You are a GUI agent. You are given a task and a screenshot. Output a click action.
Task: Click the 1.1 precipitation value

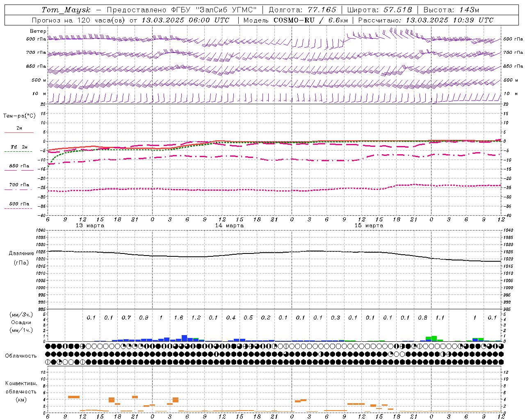click(x=440, y=318)
